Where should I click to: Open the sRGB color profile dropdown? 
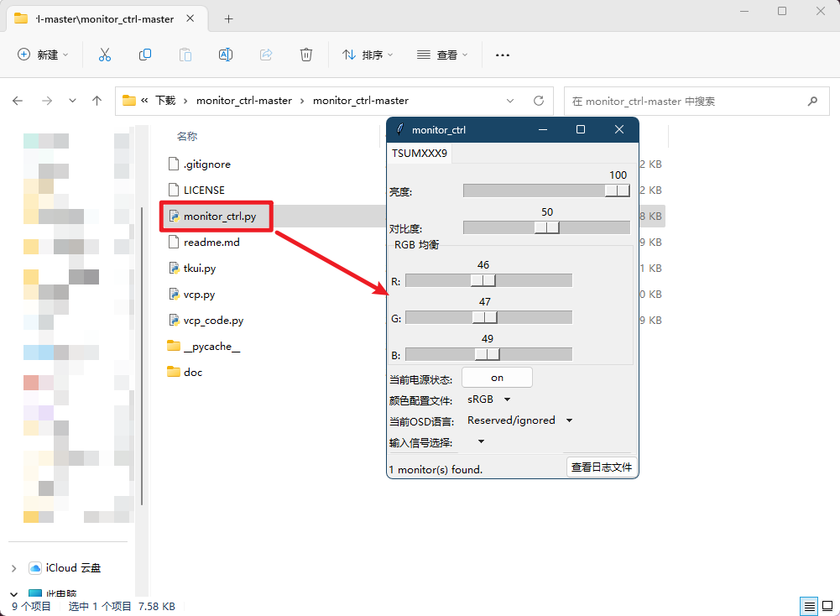click(489, 399)
